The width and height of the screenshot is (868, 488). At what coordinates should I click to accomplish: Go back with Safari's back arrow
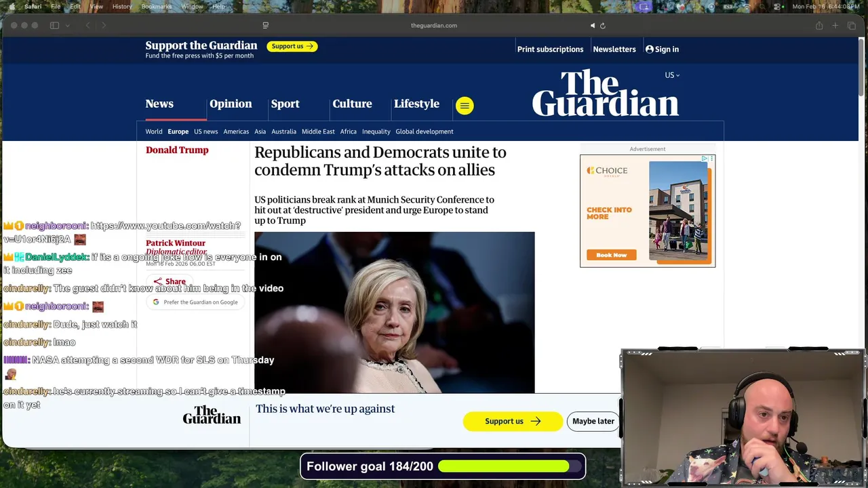(x=87, y=26)
